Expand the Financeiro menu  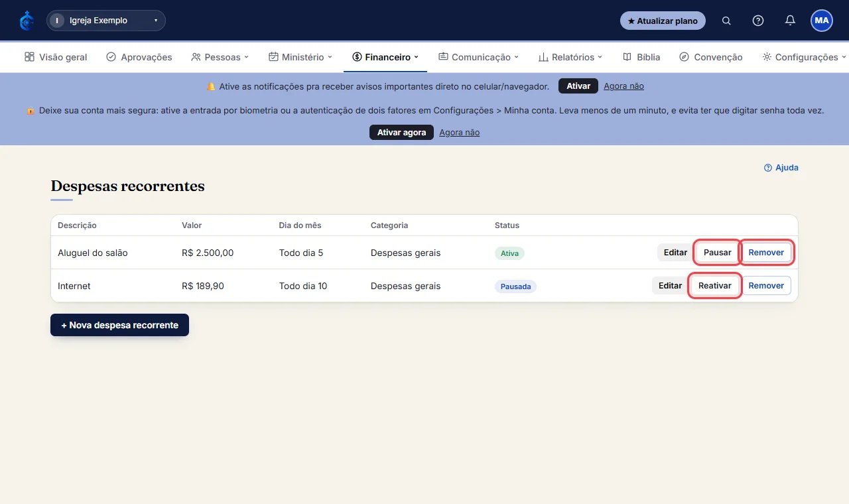coord(385,57)
